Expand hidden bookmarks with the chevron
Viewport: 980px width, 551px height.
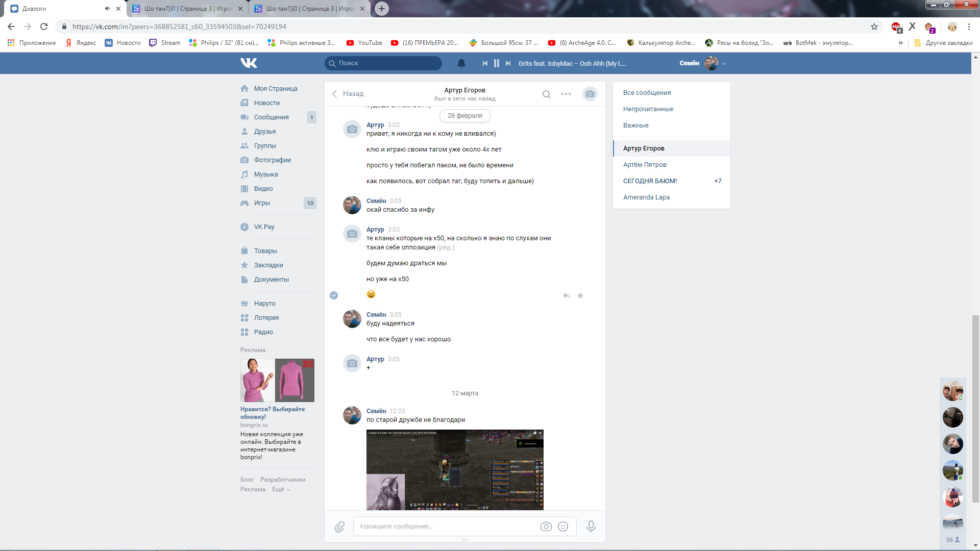(901, 43)
